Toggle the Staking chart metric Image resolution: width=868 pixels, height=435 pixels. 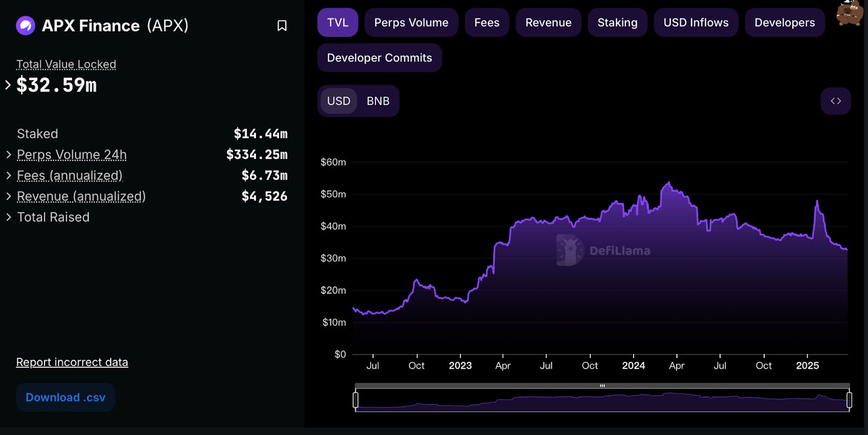[617, 23]
